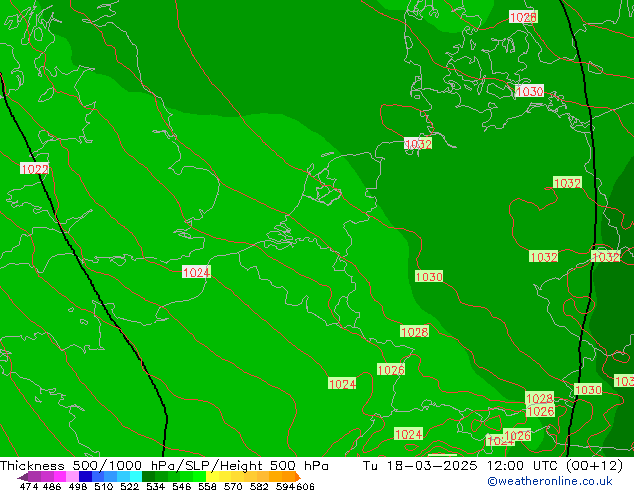Select the 522 legend value
Viewport: 634px width, 490px height.
(x=129, y=486)
